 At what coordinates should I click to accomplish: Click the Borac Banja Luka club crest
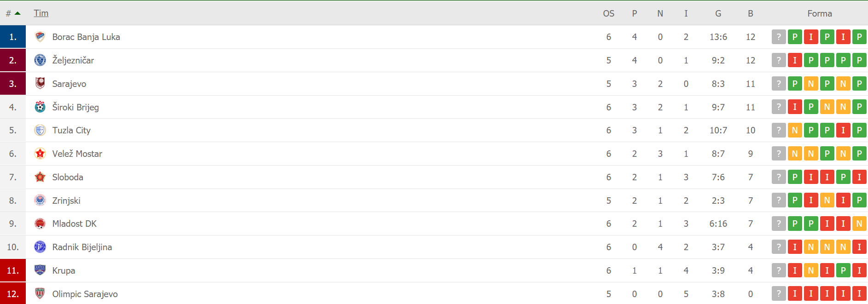tap(40, 37)
